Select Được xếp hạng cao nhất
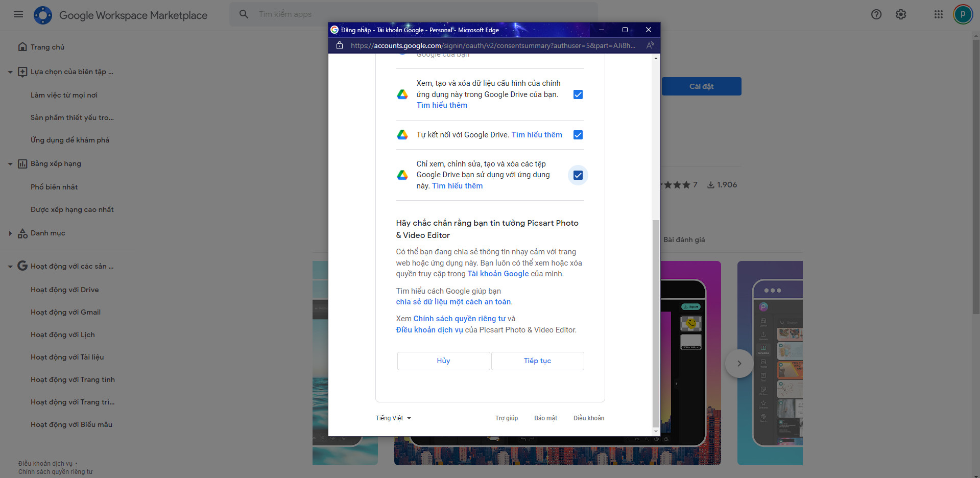This screenshot has width=980, height=478. coord(72,209)
